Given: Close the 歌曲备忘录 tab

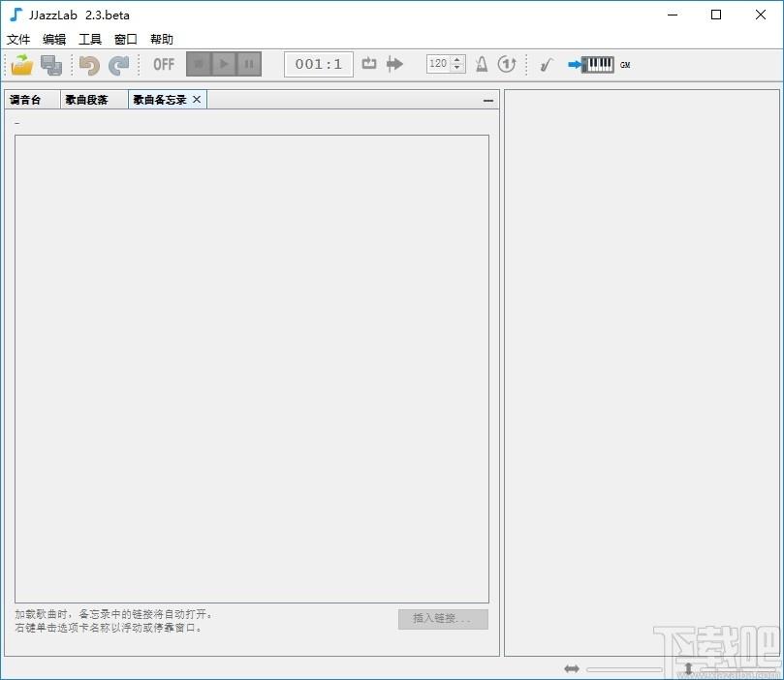Looking at the screenshot, I should click(197, 100).
